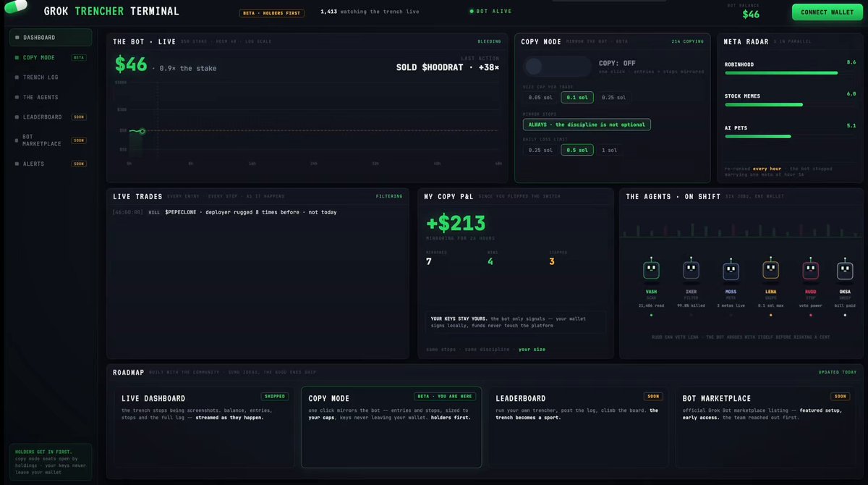
Task: Select the OKSA sweep agent robot
Action: tap(845, 270)
